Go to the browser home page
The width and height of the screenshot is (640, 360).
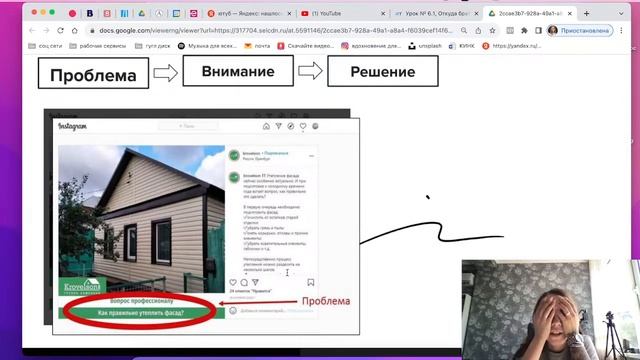(x=75, y=30)
